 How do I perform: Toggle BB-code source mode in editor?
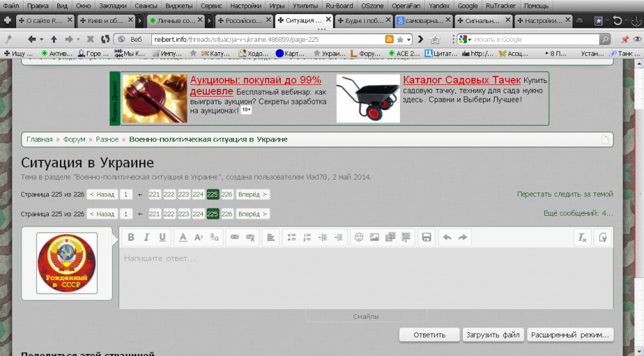pyautogui.click(x=603, y=238)
